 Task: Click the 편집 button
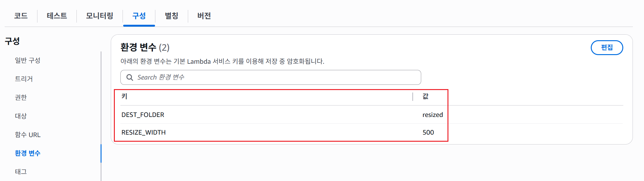tap(607, 48)
